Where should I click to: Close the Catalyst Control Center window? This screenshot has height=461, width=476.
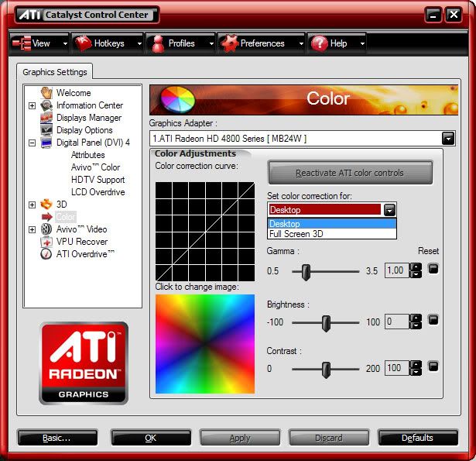pyautogui.click(x=454, y=15)
